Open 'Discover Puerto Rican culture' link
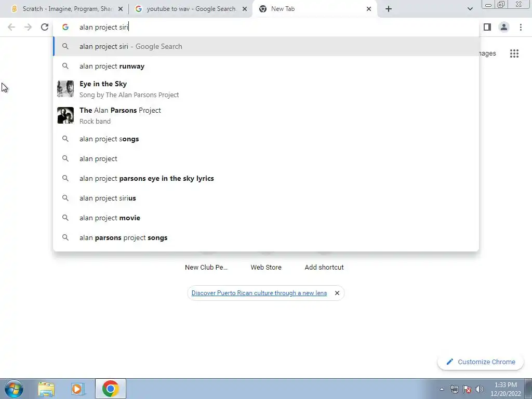 pyautogui.click(x=259, y=293)
